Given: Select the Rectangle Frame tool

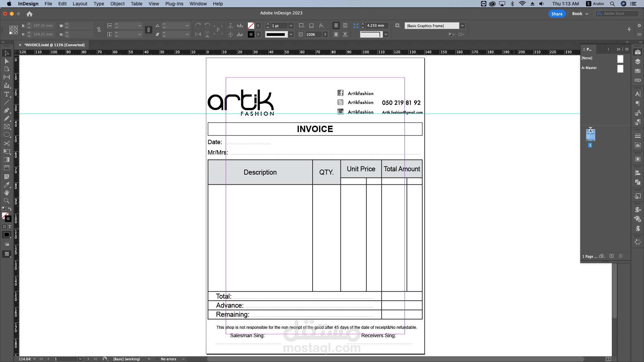Looking at the screenshot, I should click(x=6, y=127).
